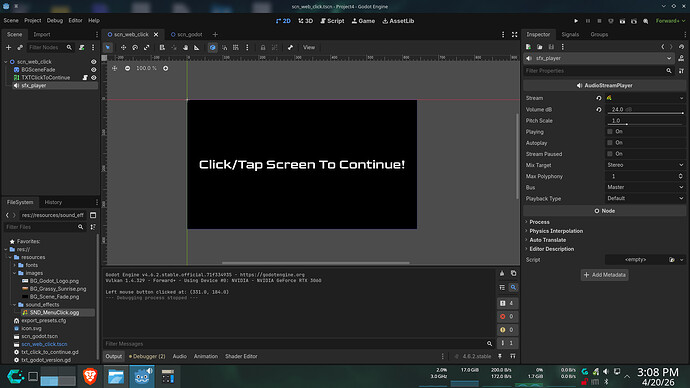Toggle distraction-free mode expand icon
Image resolution: width=690 pixels, height=388 pixels.
pyautogui.click(x=514, y=34)
